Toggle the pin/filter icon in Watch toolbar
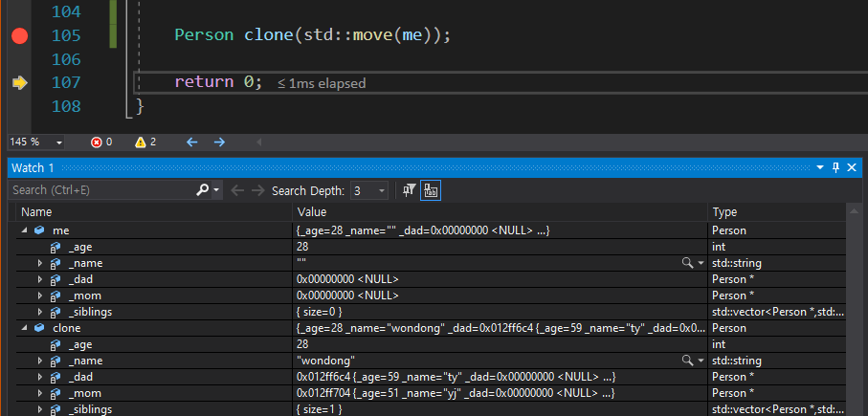 point(409,190)
